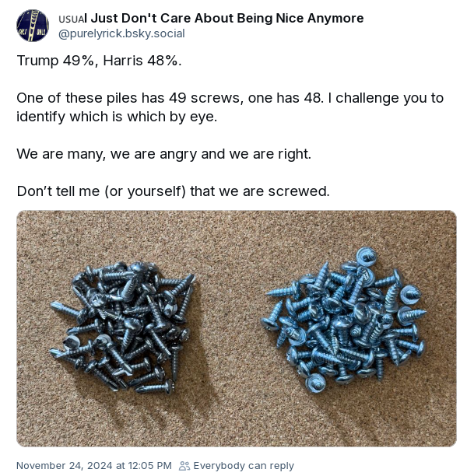Open the poster's circular avatar picture
Screen dimensions: 467x476
point(33,26)
